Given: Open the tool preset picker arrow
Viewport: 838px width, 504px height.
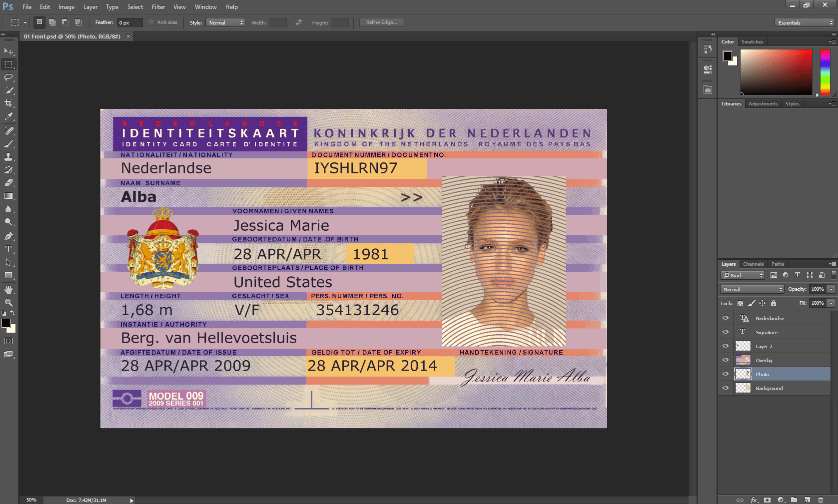Looking at the screenshot, I should pos(25,22).
